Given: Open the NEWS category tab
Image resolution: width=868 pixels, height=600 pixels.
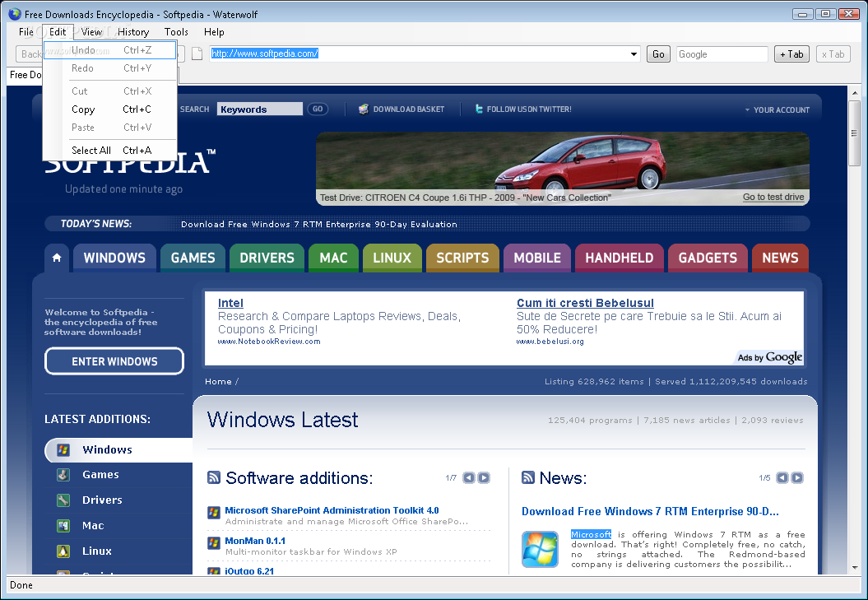Looking at the screenshot, I should (x=780, y=258).
